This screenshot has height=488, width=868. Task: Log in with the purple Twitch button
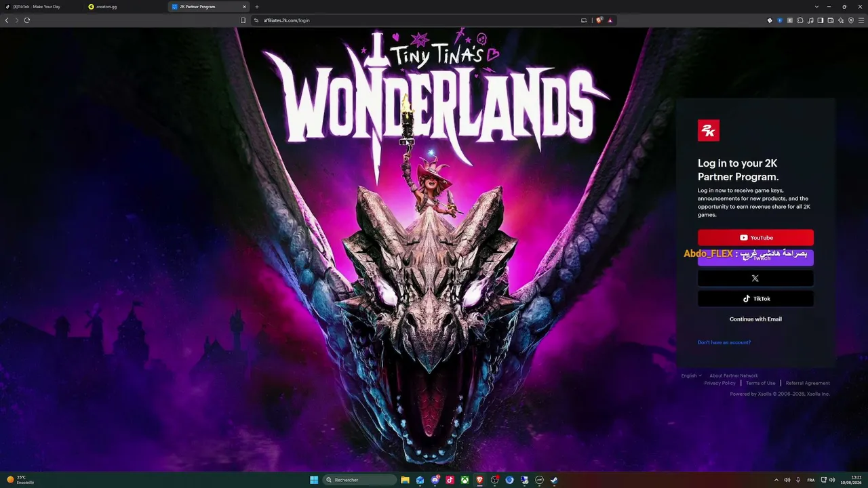755,258
